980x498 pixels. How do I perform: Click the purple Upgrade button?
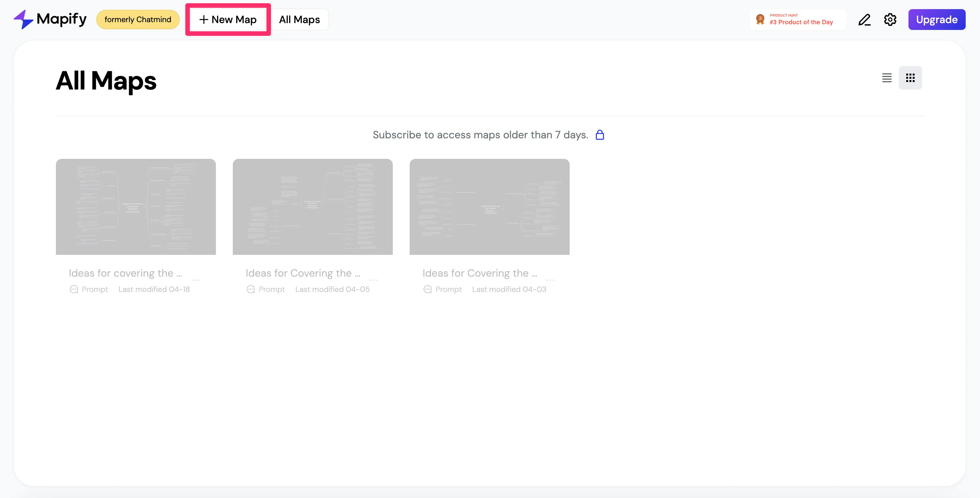coord(936,20)
